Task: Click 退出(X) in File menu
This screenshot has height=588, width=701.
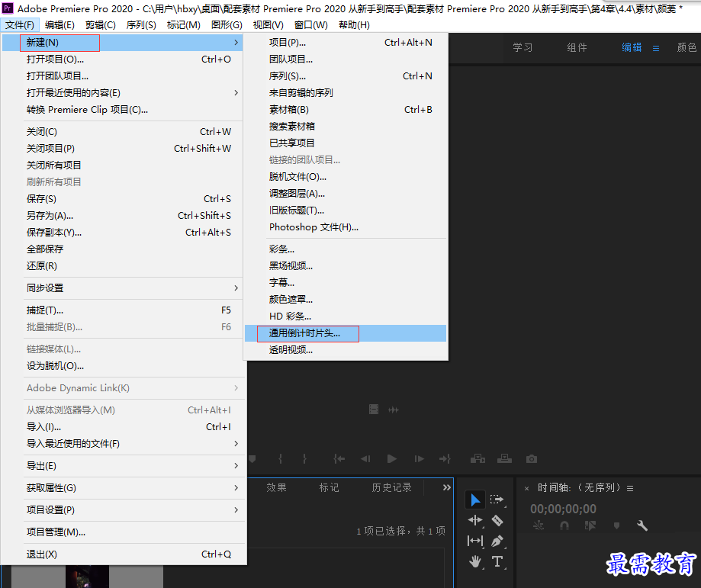Action: [123, 554]
